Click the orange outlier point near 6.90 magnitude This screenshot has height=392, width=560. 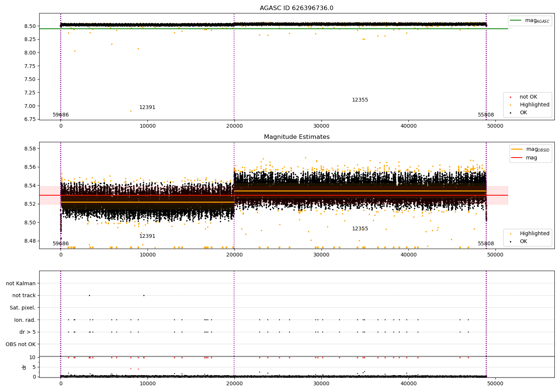tap(131, 111)
